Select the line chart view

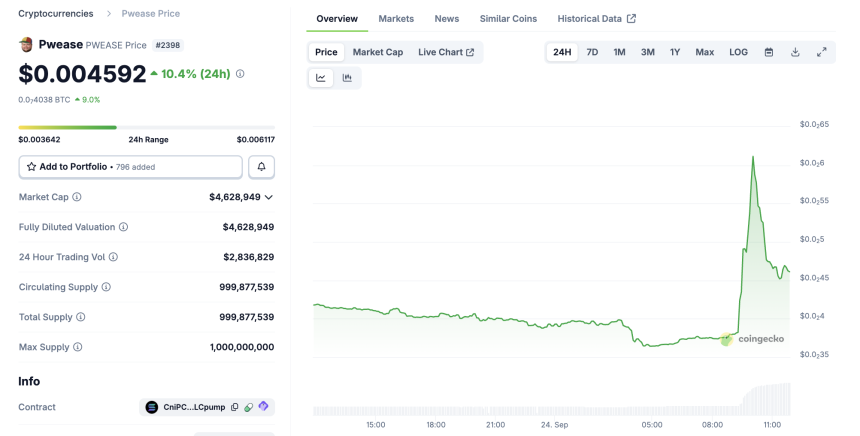pyautogui.click(x=321, y=78)
